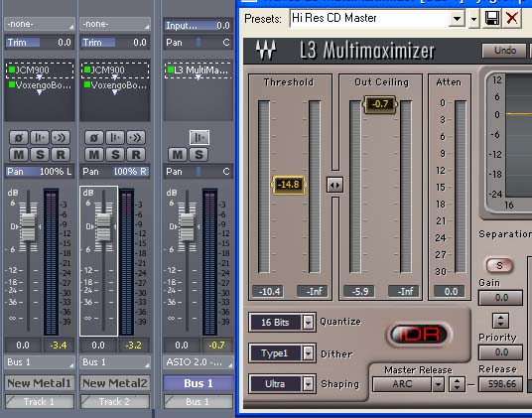Open New Metal2 output Bus 1 dropdown
532x418 pixels.
coord(115,362)
